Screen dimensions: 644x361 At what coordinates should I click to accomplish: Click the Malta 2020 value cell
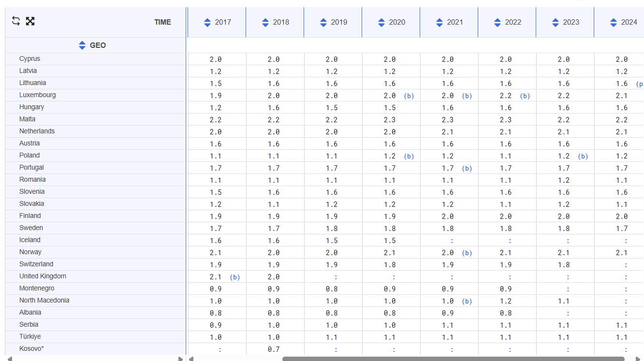coord(390,120)
